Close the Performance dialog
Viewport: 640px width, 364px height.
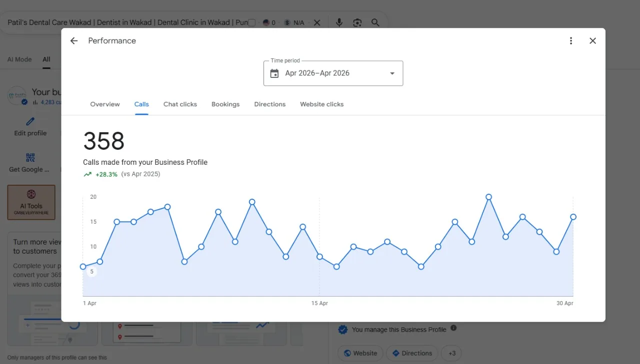593,41
